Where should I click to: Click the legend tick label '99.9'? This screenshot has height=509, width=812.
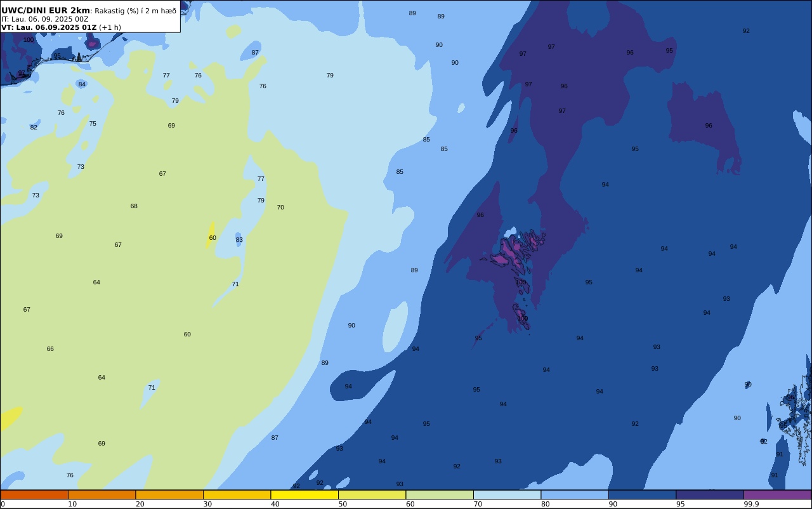752,504
